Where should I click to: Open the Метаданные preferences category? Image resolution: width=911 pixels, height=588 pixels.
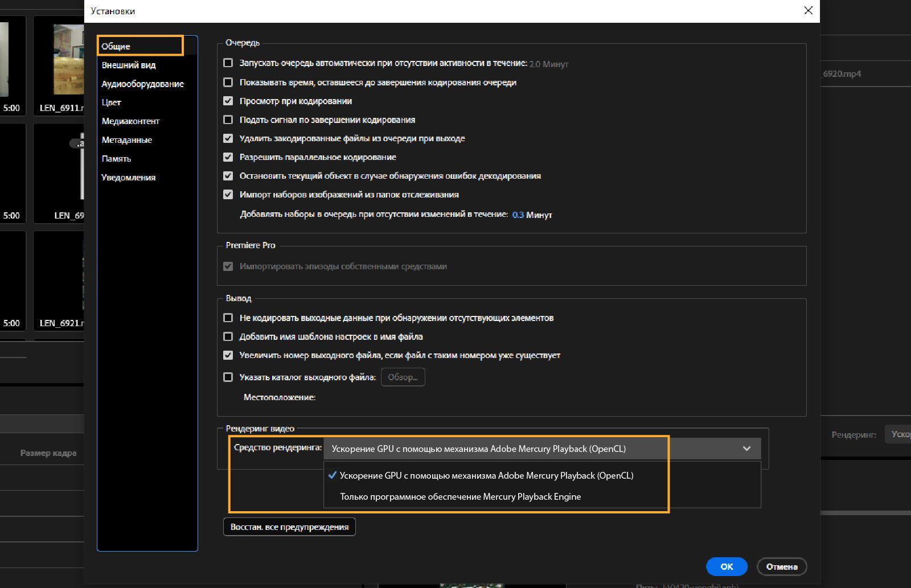[126, 140]
